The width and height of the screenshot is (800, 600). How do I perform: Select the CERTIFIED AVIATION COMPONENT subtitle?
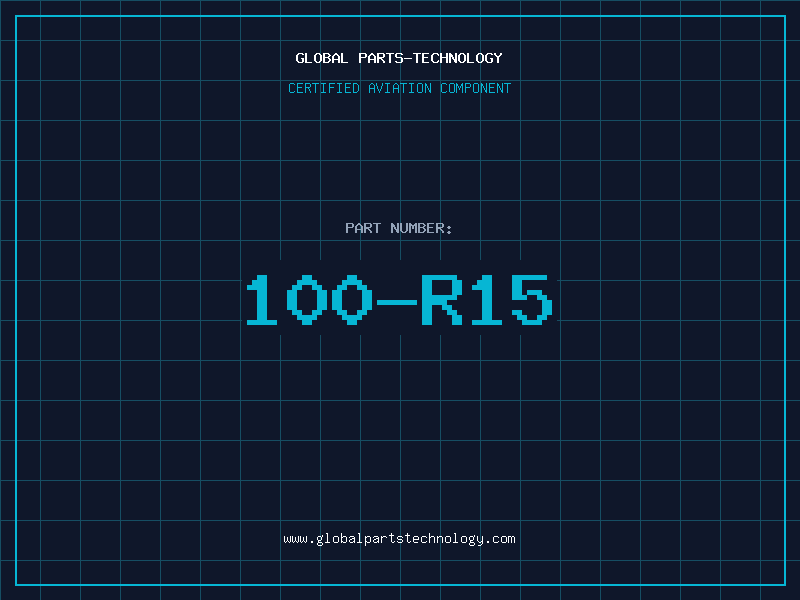pos(399,88)
